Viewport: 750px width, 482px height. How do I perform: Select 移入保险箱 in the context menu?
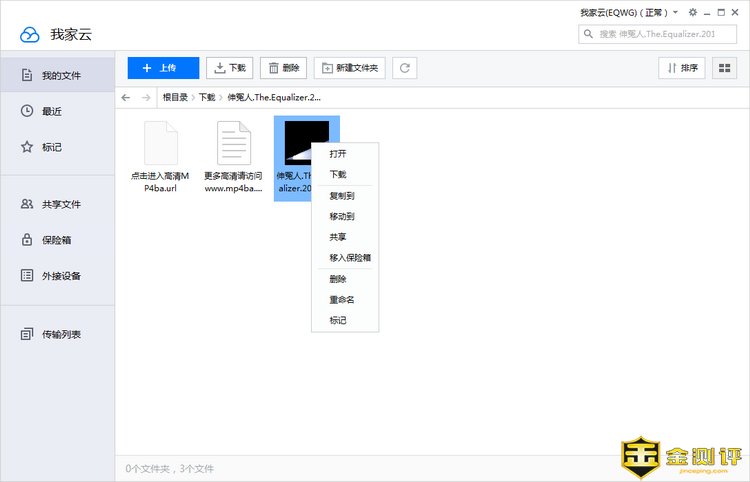coord(350,257)
